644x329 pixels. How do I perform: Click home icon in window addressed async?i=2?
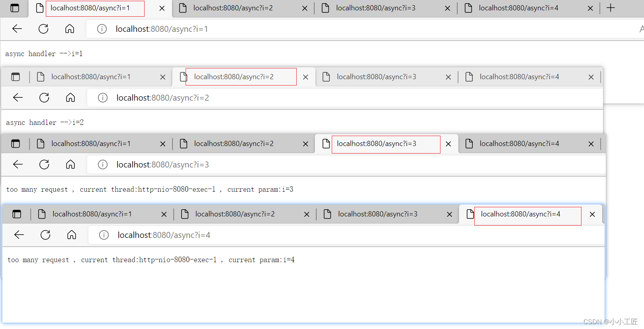[70, 97]
